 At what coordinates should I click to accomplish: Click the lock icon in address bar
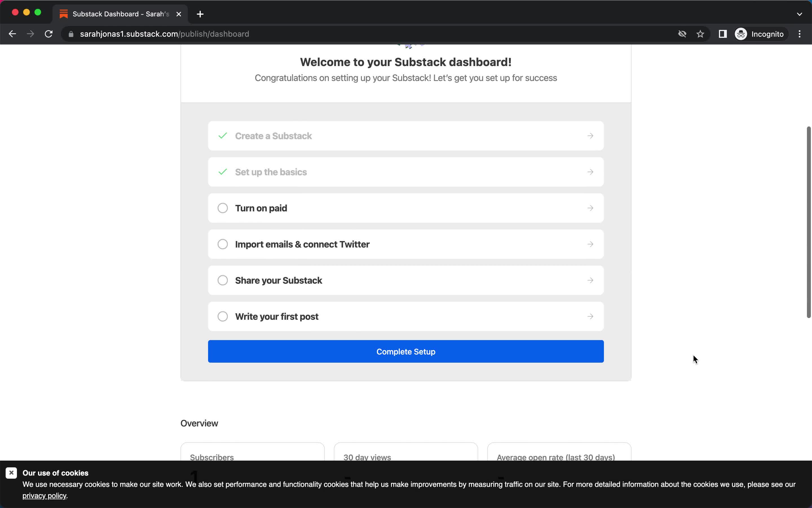click(x=71, y=34)
